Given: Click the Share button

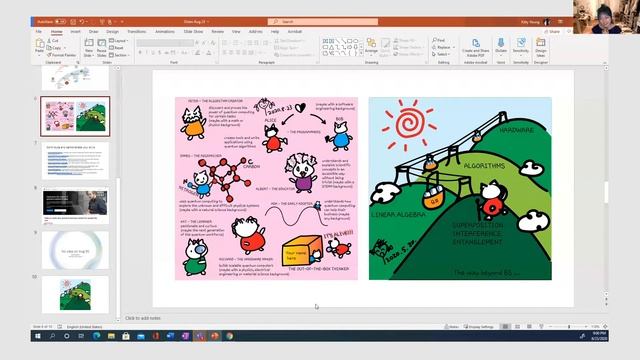Looking at the screenshot, I should point(552,31).
